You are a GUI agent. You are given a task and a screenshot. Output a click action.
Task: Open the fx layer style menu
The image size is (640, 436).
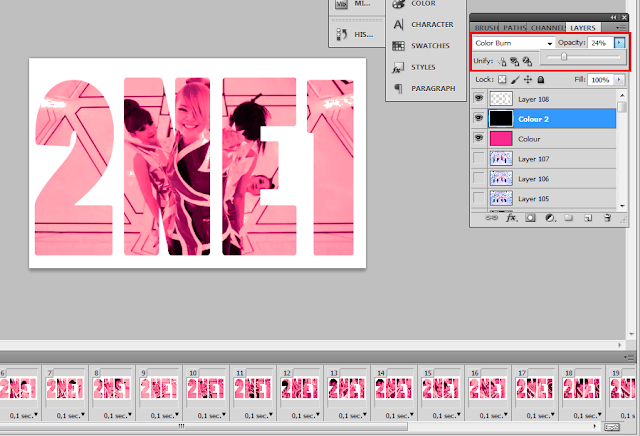(511, 218)
